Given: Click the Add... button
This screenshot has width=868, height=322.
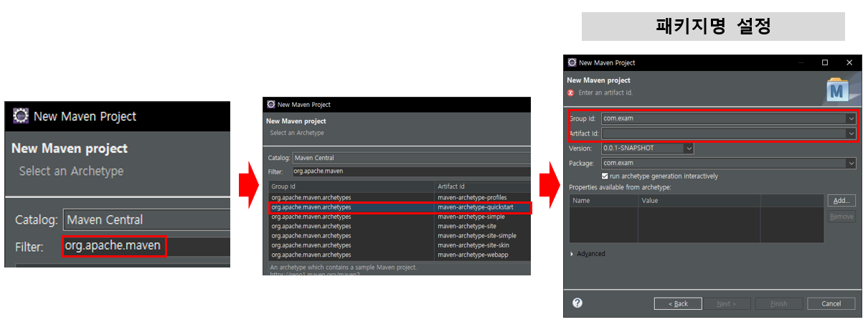Looking at the screenshot, I should [x=841, y=201].
